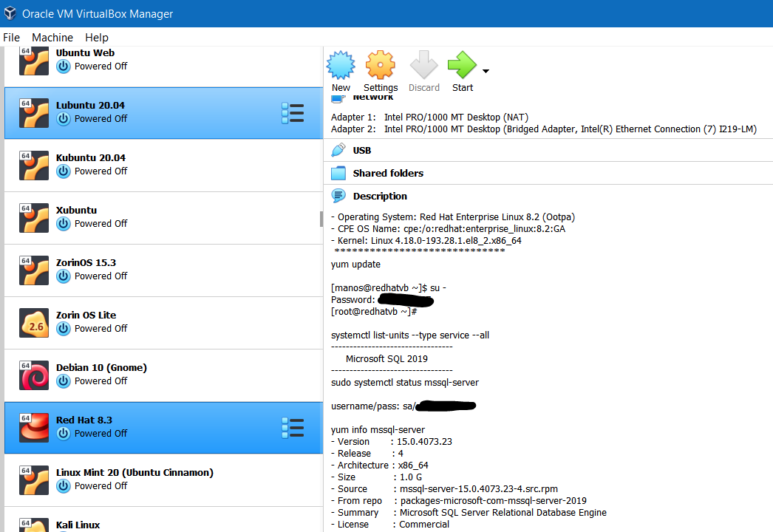Click Lubuntu 20.04 power state icon
Image resolution: width=773 pixels, height=532 pixels.
coord(63,119)
